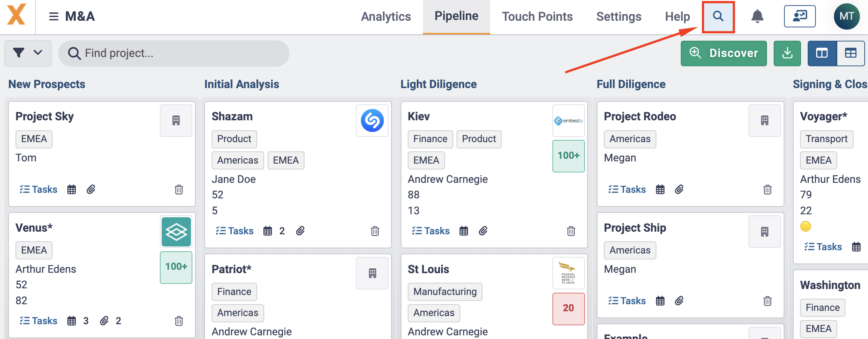Open MT user avatar menu

click(x=847, y=16)
